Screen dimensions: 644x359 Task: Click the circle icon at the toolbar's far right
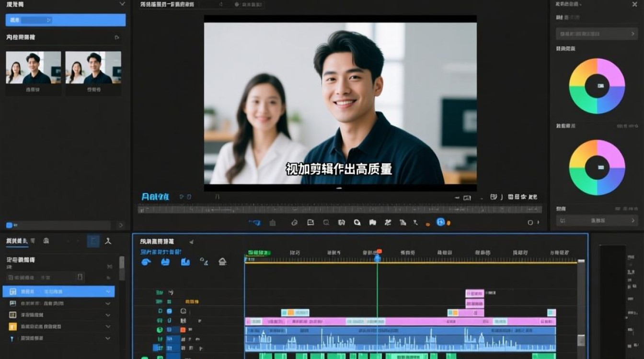coord(530,223)
